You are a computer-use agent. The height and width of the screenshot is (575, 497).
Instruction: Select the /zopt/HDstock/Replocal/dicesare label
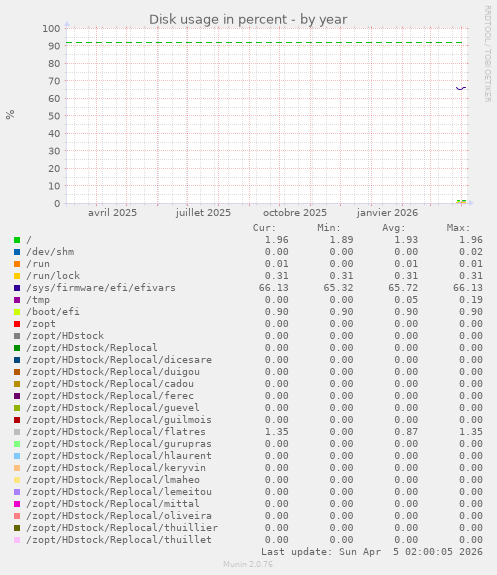(x=119, y=360)
